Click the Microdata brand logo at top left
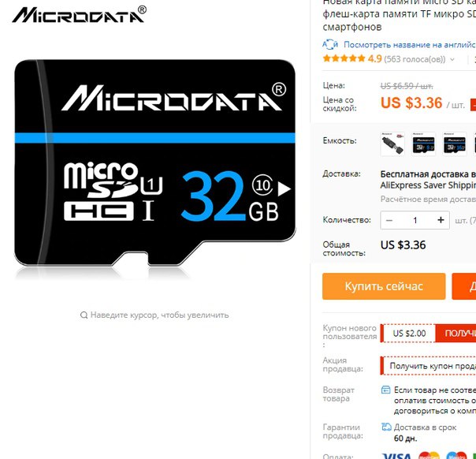The height and width of the screenshot is (459, 476). pos(80,14)
